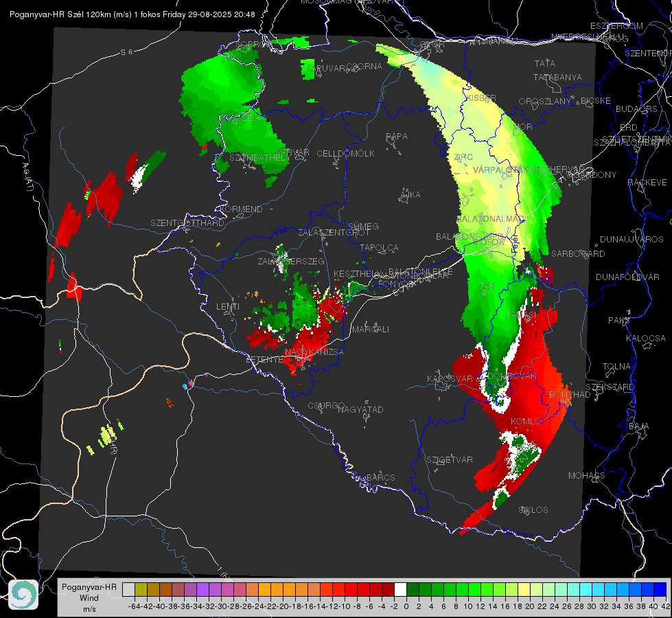The width and height of the screenshot is (672, 618).
Task: Click the SZENTGOTTHARD city label
Action: click(x=187, y=223)
